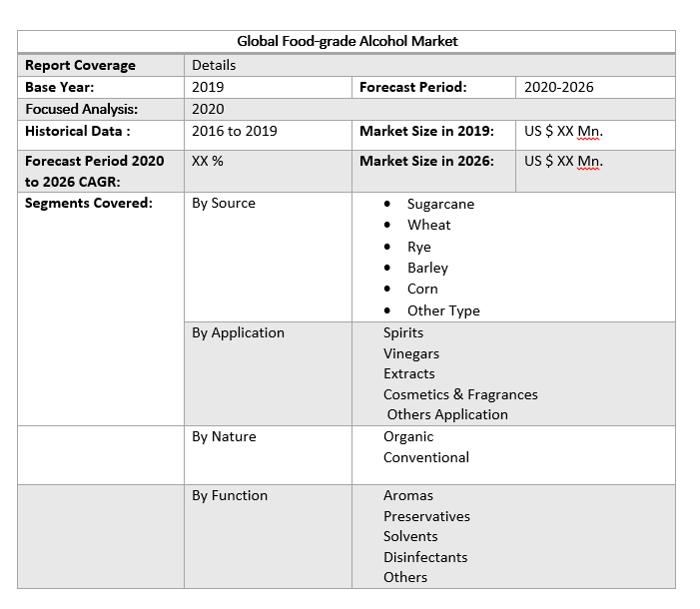This screenshot has height=609, width=700.
Task: Select the Market Size in 2019 label
Action: pyautogui.click(x=426, y=131)
